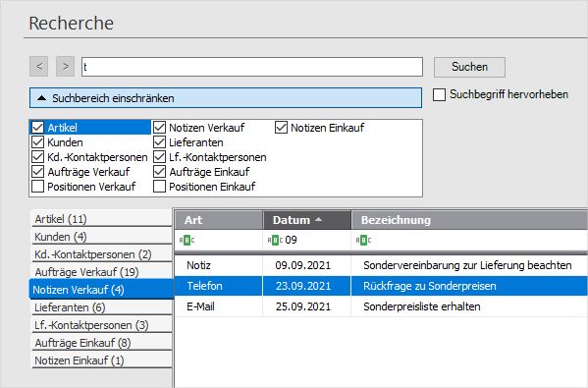Open the Kunden (4) results tab
Screen dimensions: 588x388
click(102, 237)
